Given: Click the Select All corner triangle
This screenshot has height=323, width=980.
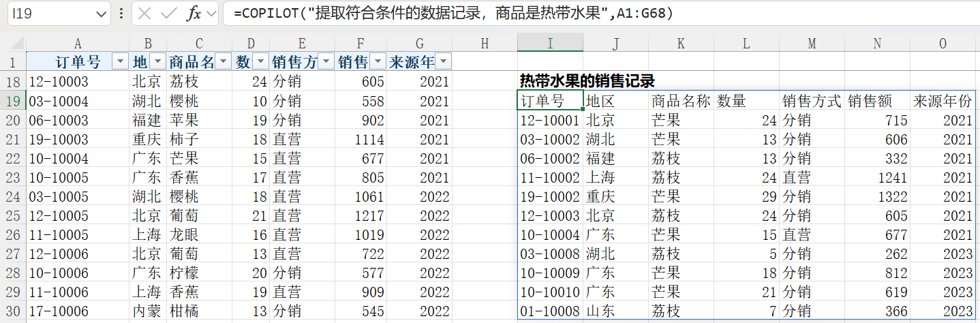Looking at the screenshot, I should (x=13, y=44).
